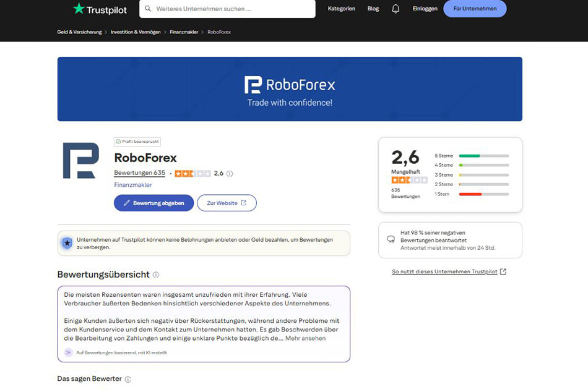The image size is (588, 392).
Task: Open the notifications bell
Action: [396, 8]
